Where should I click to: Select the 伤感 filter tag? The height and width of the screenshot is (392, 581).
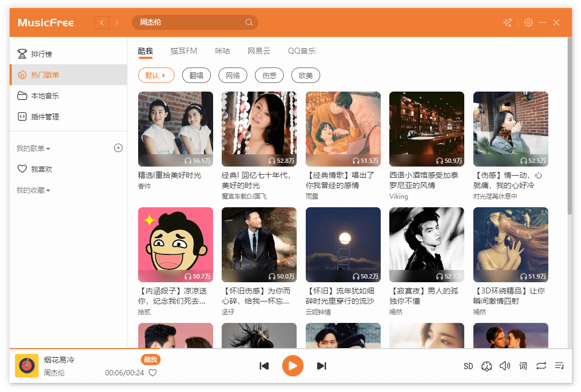click(x=269, y=76)
